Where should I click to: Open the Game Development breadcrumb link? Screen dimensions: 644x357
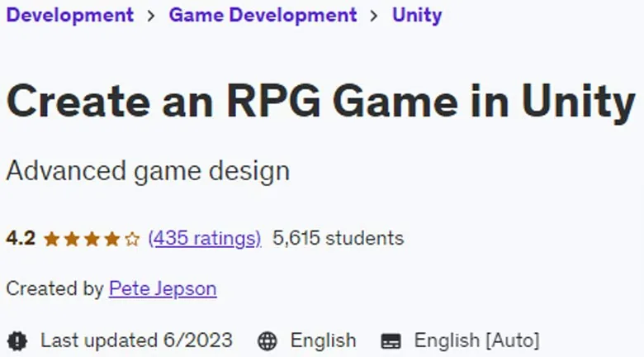point(263,15)
